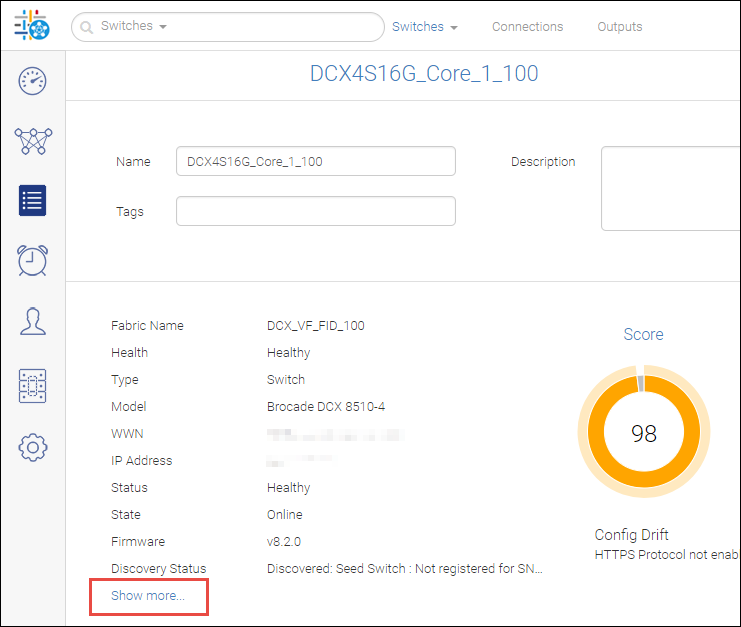Image resolution: width=741 pixels, height=627 pixels.
Task: Open the chassis rack icon in sidebar
Action: 33,386
